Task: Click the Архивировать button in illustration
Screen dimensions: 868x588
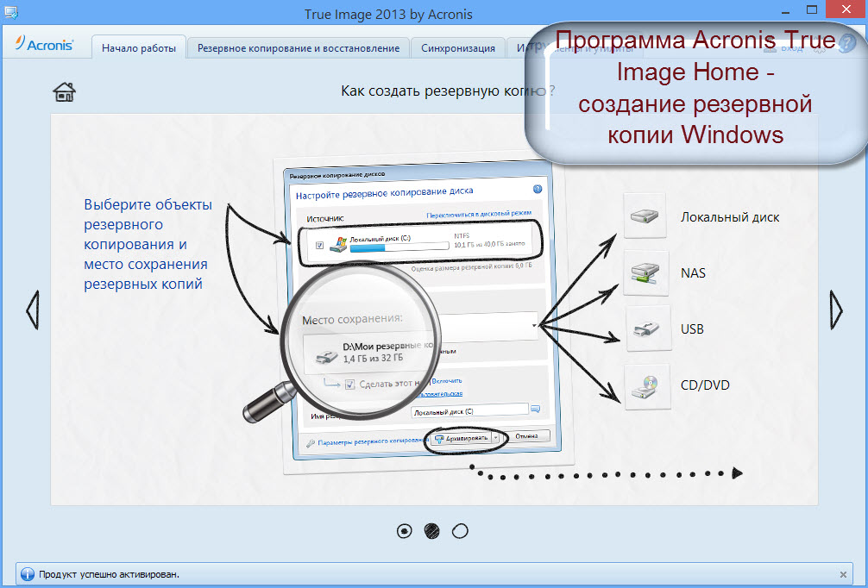Action: coord(462,438)
